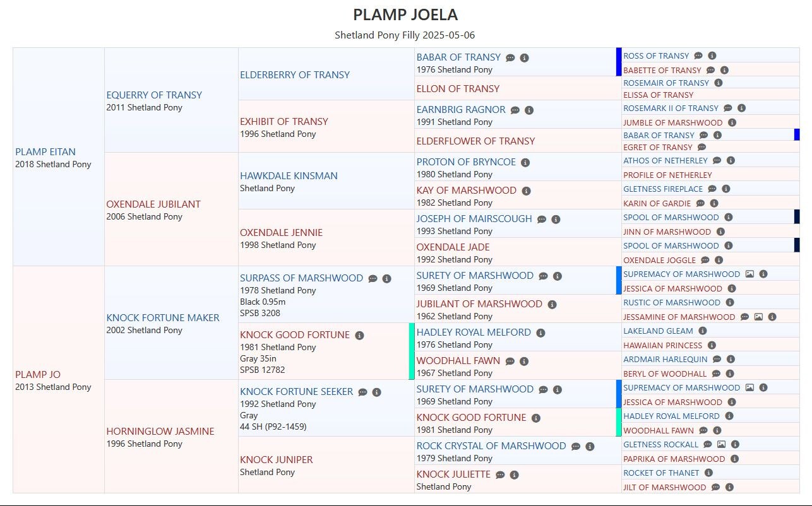Open comment bubble for SURPASS OF MARSHWOOD
This screenshot has width=812, height=506.
point(373,278)
